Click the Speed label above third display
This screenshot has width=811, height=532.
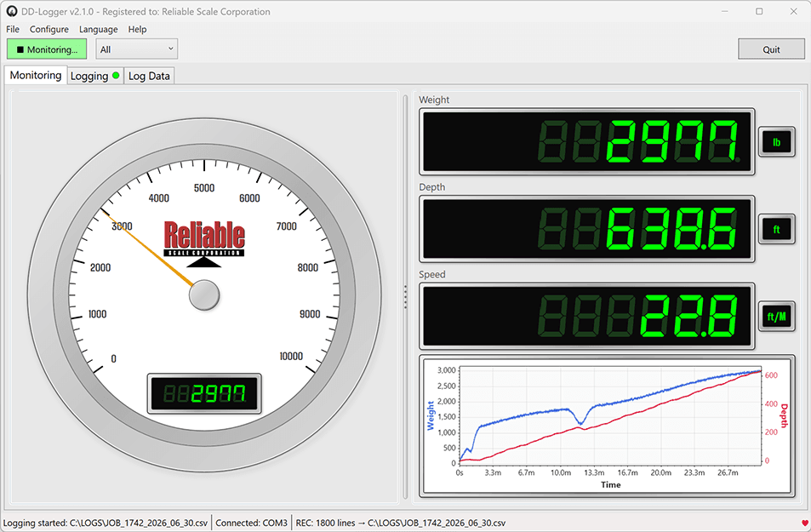coord(431,274)
